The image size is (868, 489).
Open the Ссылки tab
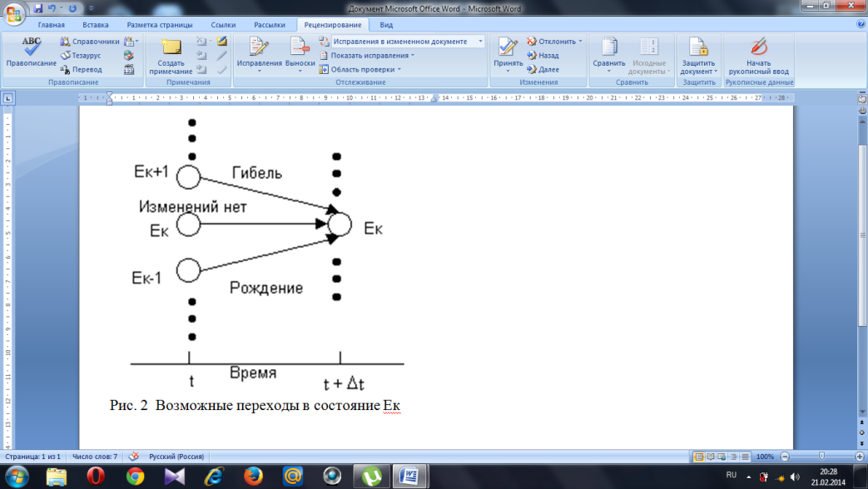(223, 25)
